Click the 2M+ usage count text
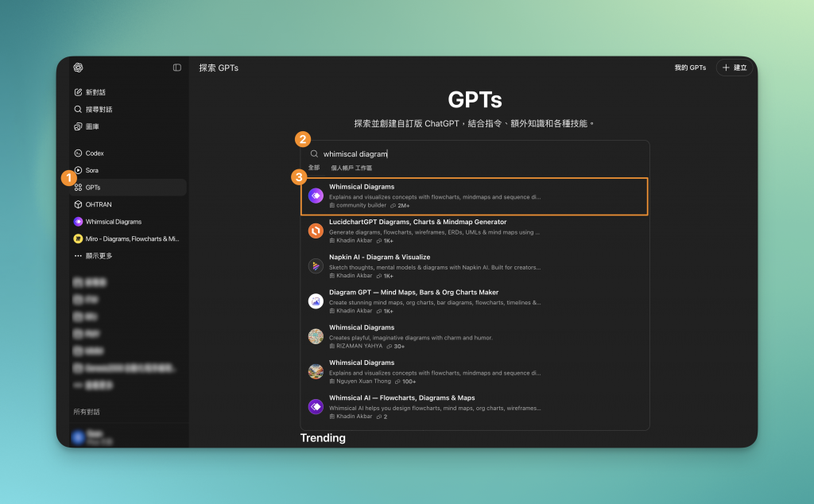Screen dimensions: 814x504 403,206
